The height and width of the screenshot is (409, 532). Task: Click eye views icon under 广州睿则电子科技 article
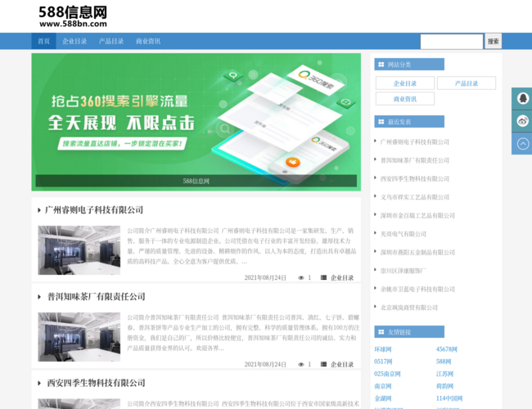tap(300, 278)
